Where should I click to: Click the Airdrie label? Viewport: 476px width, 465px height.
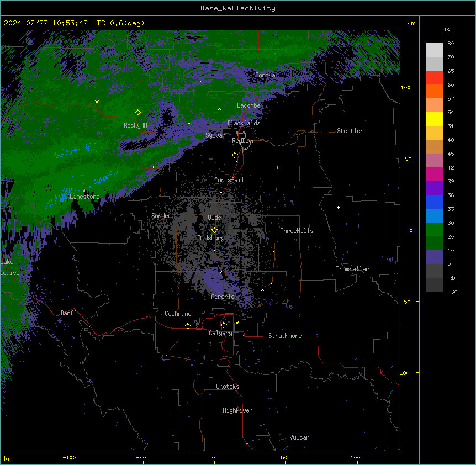pos(223,297)
